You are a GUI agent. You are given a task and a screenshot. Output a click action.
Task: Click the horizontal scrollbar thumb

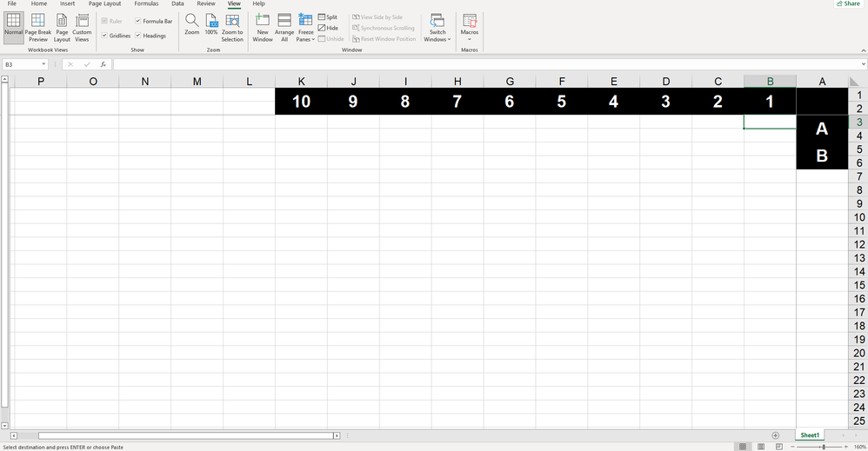(186, 435)
